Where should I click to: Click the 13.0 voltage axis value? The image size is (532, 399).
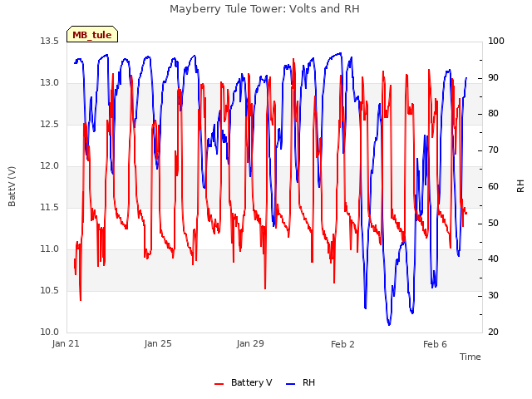(50, 83)
